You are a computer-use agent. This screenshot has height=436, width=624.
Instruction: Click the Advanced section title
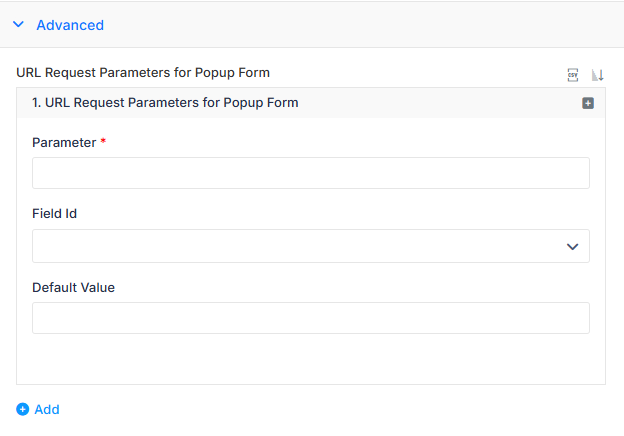[x=70, y=25]
